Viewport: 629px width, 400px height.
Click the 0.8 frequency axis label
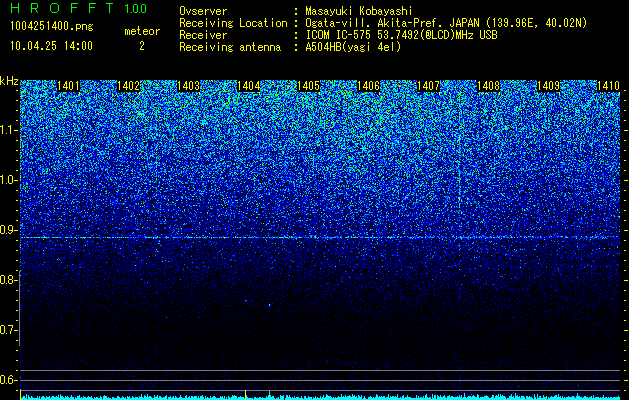point(8,280)
